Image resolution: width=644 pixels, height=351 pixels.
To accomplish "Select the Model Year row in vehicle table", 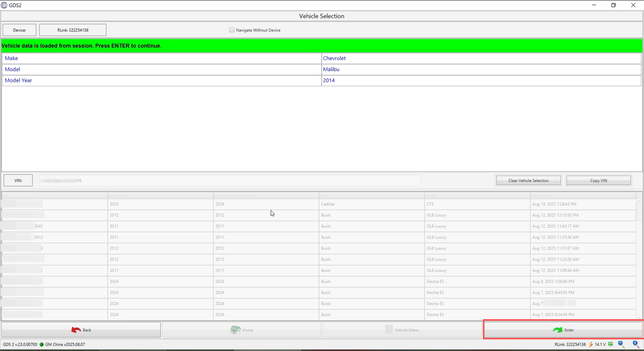I will tap(161, 80).
